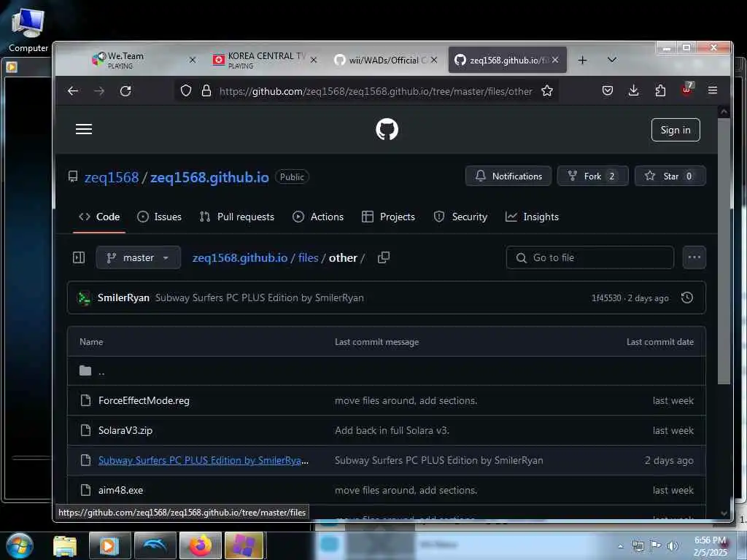
Task: Open SmilerRyan commit author link
Action: coord(123,297)
